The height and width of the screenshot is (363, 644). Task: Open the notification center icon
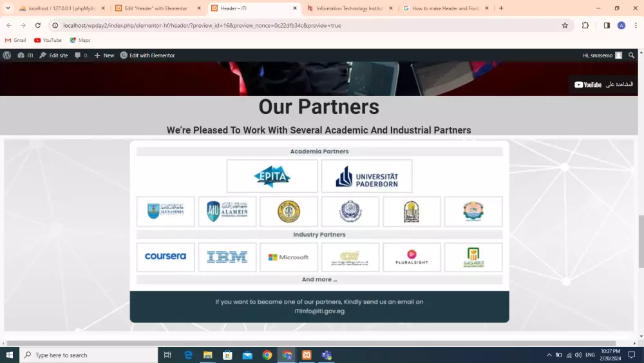pos(632,355)
